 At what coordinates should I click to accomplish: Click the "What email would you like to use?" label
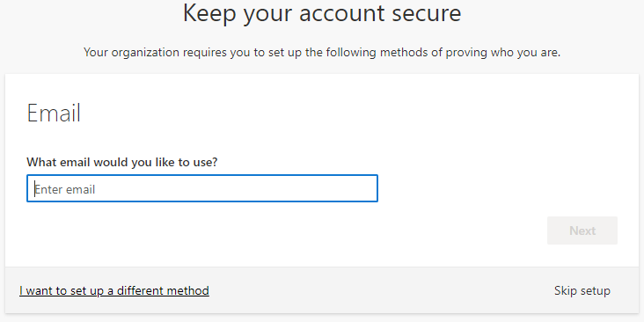(122, 162)
